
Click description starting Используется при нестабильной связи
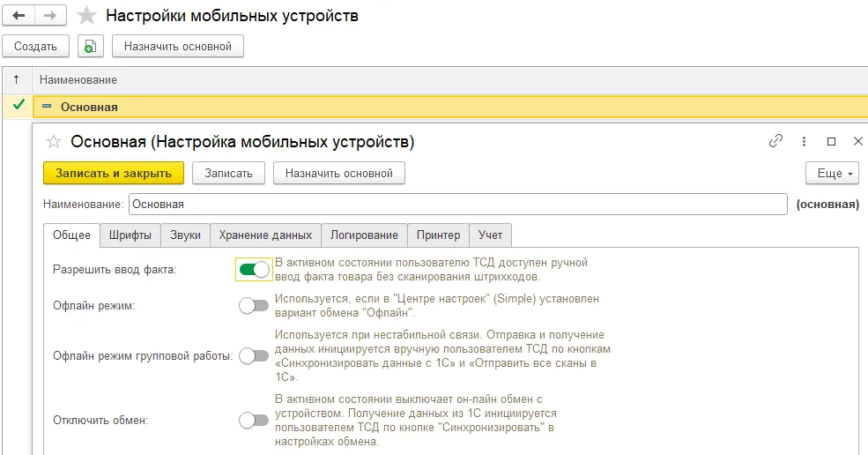point(442,355)
